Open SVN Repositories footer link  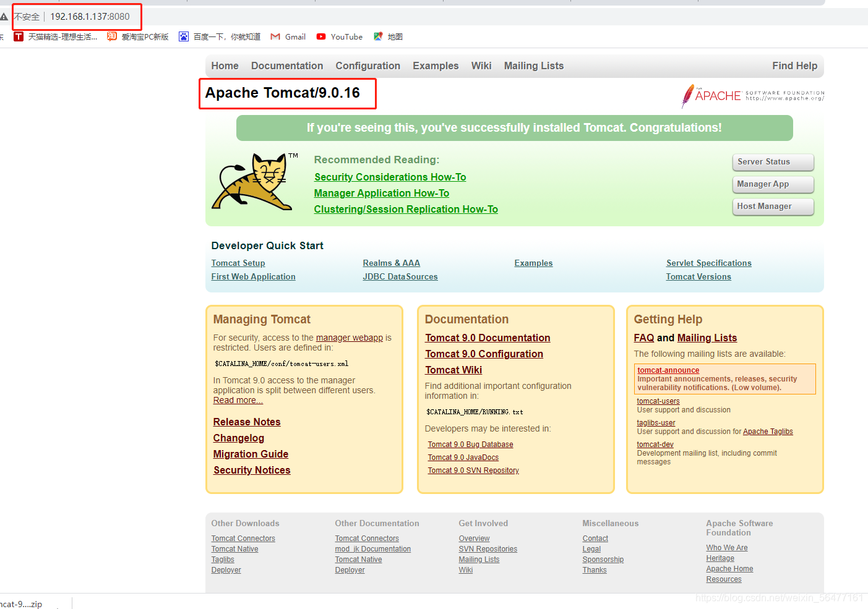488,549
